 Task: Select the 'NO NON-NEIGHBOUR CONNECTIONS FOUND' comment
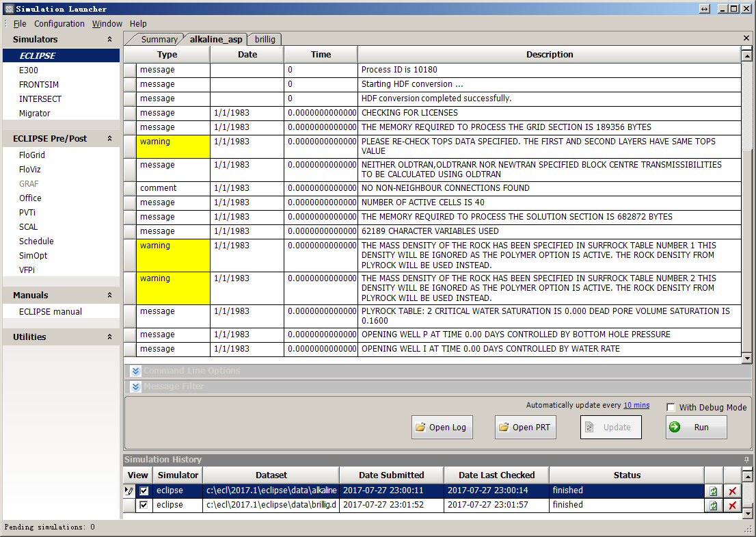coord(433,188)
